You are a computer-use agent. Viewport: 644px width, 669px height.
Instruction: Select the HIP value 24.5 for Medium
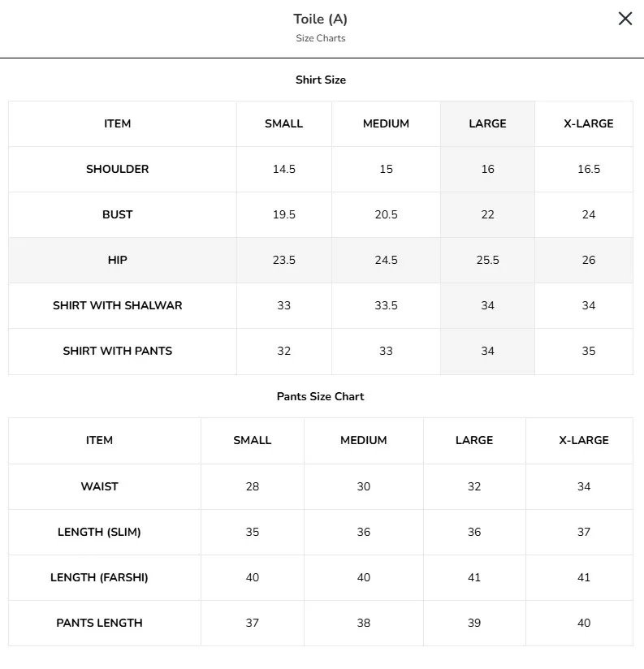pyautogui.click(x=386, y=261)
